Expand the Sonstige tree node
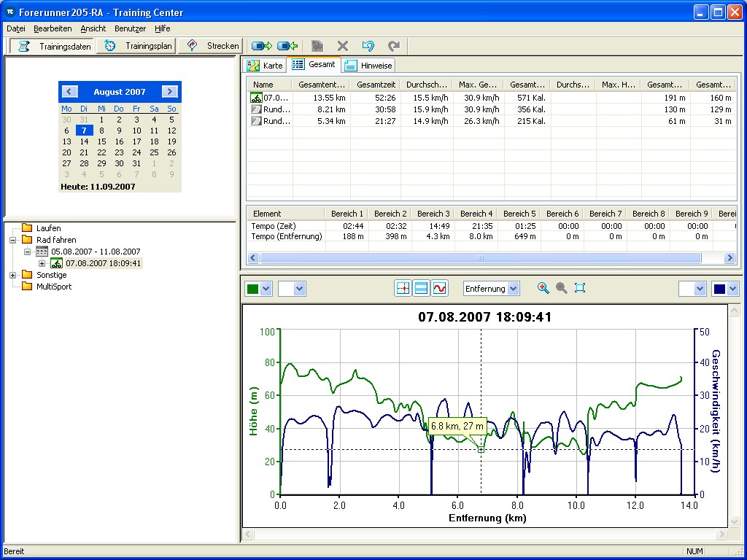The width and height of the screenshot is (747, 560). coord(13,275)
